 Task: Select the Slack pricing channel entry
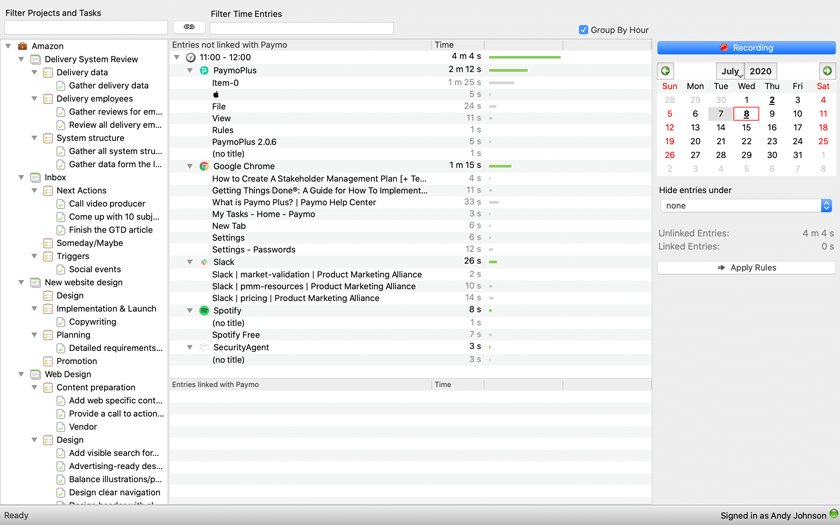295,298
